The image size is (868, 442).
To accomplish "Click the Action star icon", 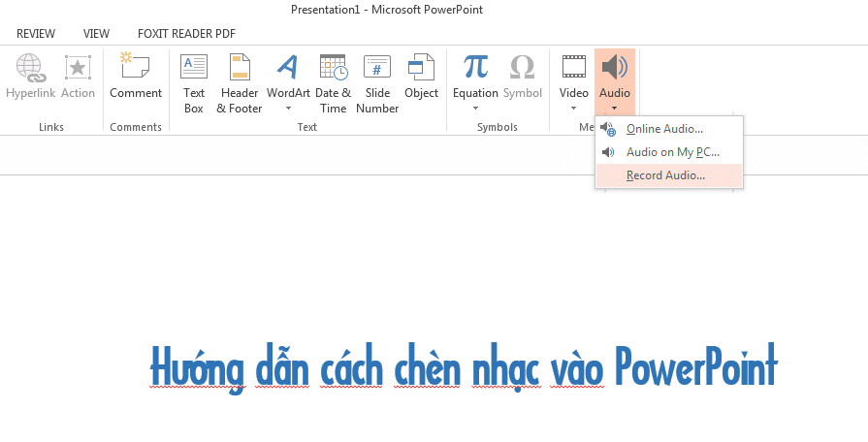I will (x=78, y=68).
